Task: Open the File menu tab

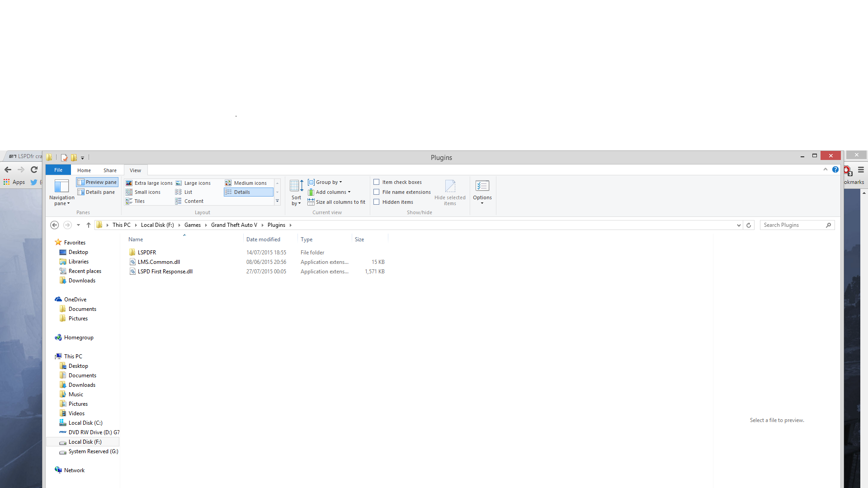Action: [x=58, y=170]
